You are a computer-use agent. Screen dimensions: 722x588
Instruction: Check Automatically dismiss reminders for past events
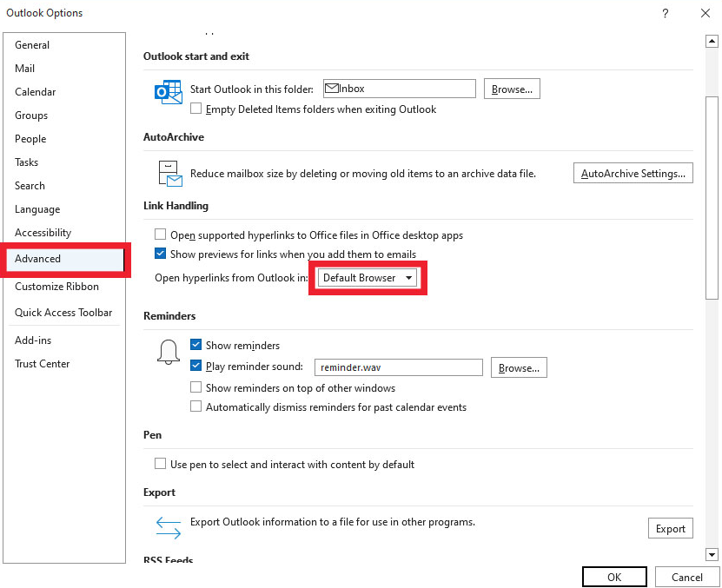coord(196,406)
